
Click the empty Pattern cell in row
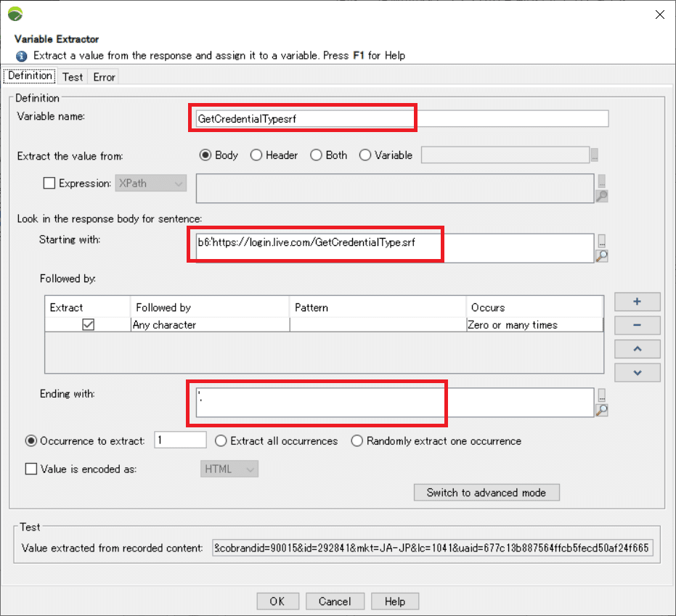378,325
